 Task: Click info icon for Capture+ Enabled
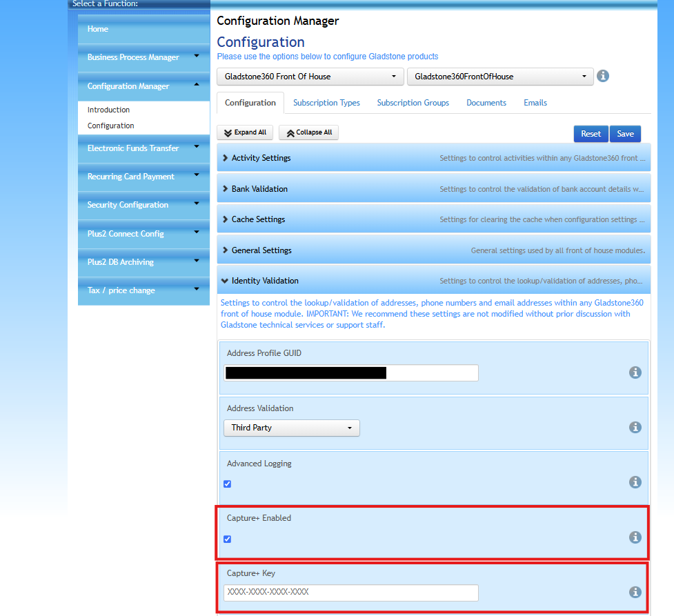tap(635, 537)
